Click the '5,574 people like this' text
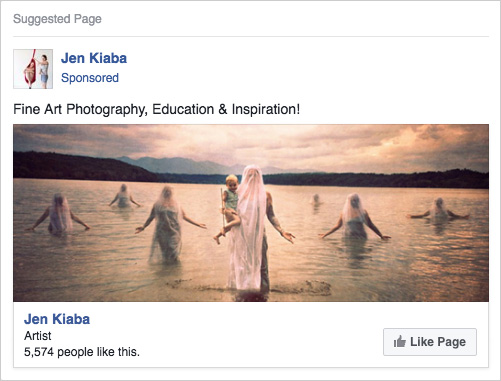Image resolution: width=501 pixels, height=381 pixels. (x=82, y=352)
